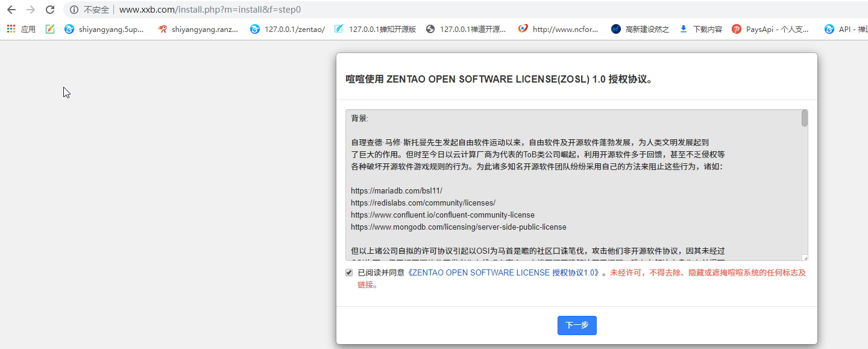Open the shiyangyang.5up... bookmark
This screenshot has height=349, width=868.
click(x=104, y=29)
